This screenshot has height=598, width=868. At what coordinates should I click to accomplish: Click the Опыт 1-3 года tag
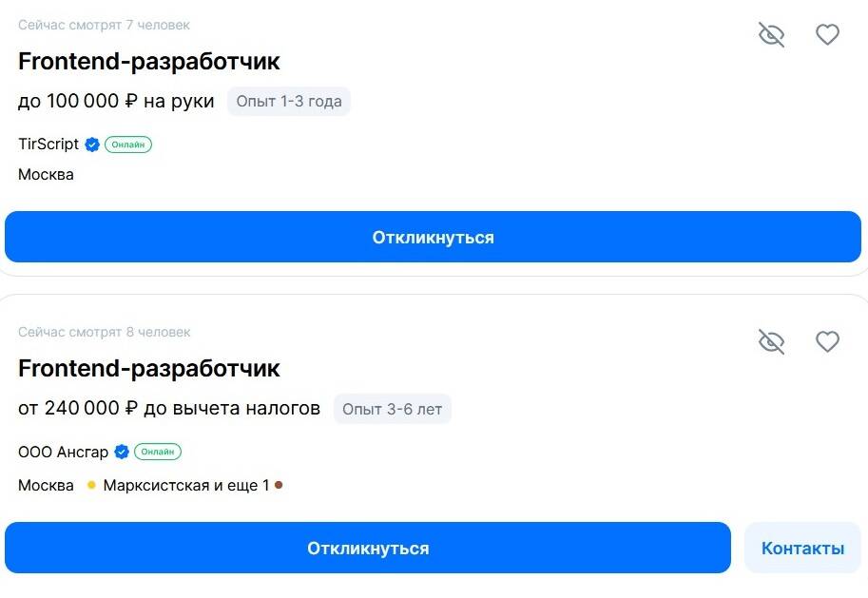(289, 102)
